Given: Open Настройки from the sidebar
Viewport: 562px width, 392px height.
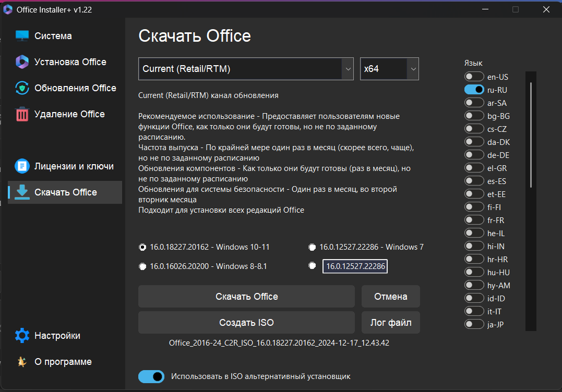Looking at the screenshot, I should (65, 335).
